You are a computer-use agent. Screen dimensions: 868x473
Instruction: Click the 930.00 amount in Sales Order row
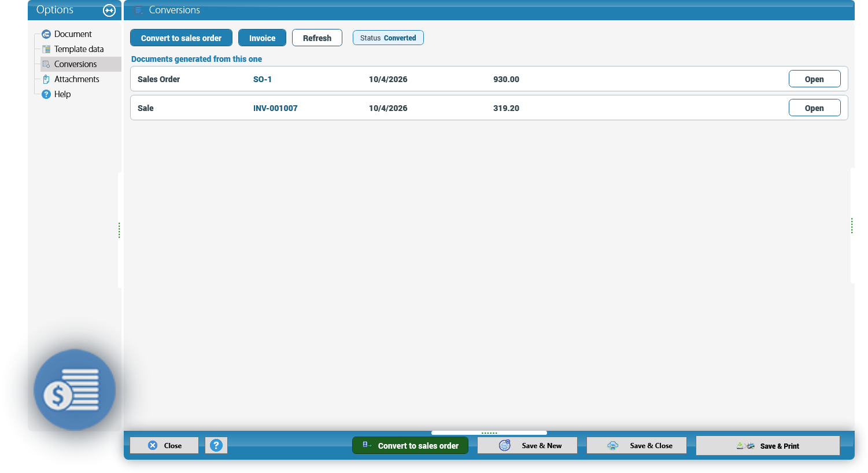(x=506, y=79)
